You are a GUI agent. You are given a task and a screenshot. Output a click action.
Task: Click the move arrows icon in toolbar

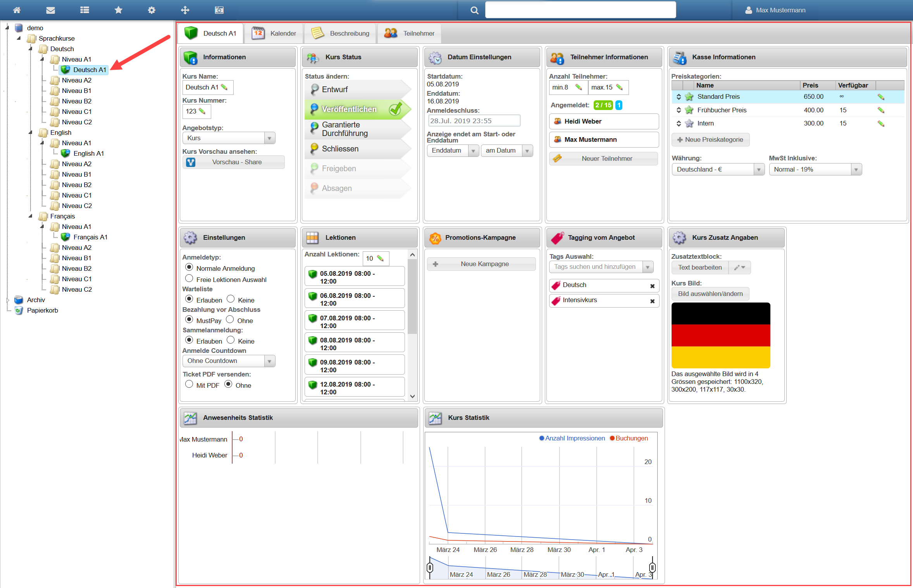185,10
